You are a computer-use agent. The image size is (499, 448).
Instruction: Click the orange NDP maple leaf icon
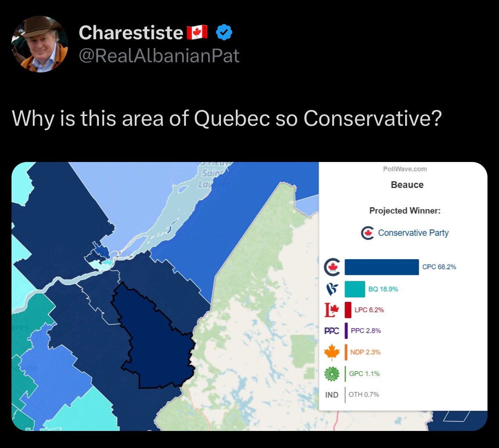[x=332, y=352]
